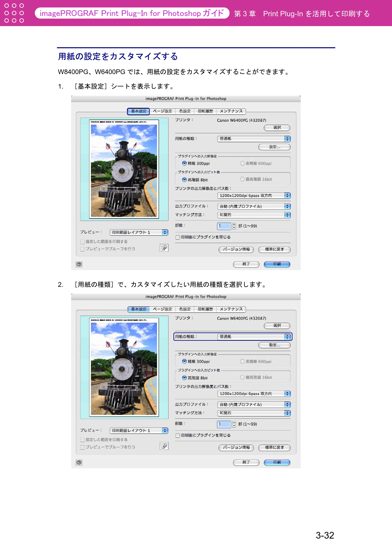Click 標準に戻す button in step 2 dialog
Viewport: 392px width, 555px height.
274,448
